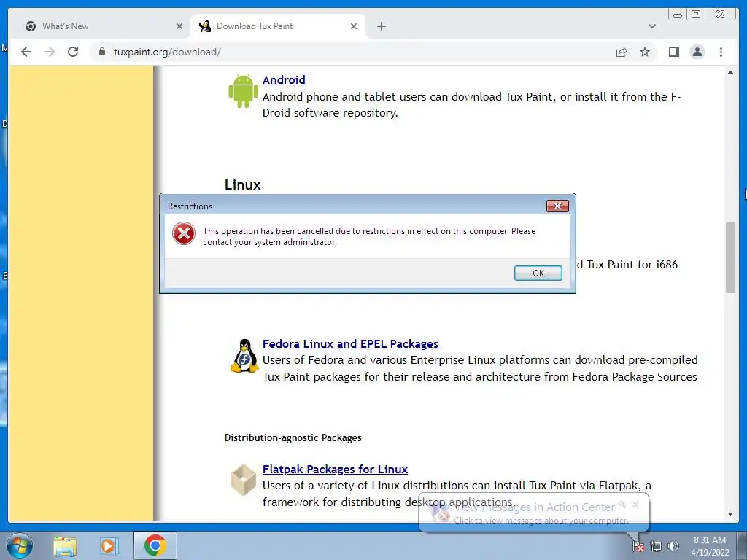
Task: View site information via the padlock icon
Action: click(102, 52)
